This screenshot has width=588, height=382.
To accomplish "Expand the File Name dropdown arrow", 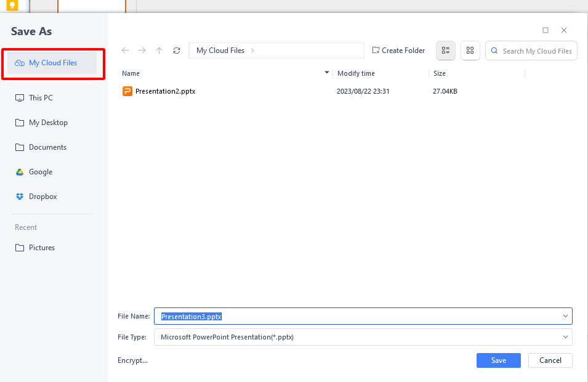I will point(565,316).
